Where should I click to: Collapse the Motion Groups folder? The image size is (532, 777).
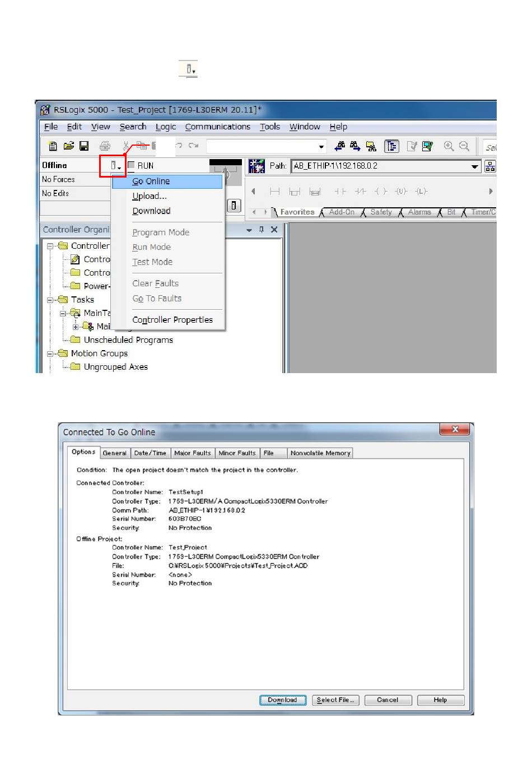coord(50,353)
